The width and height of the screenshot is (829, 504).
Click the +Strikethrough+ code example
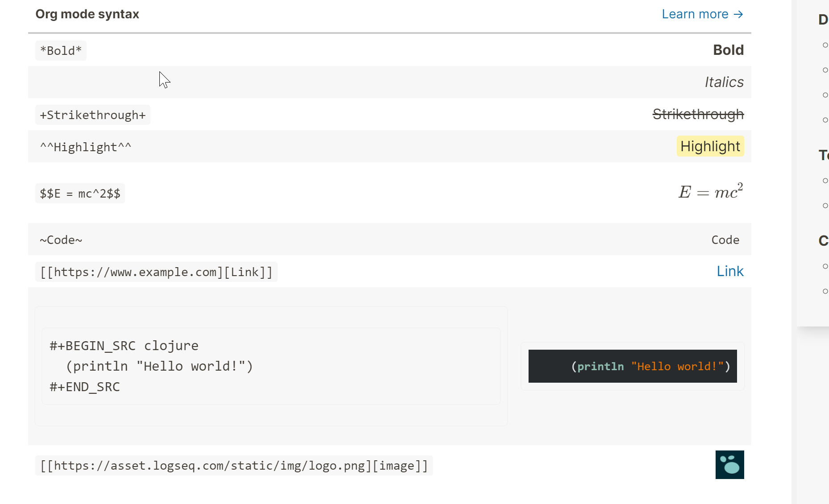(92, 115)
